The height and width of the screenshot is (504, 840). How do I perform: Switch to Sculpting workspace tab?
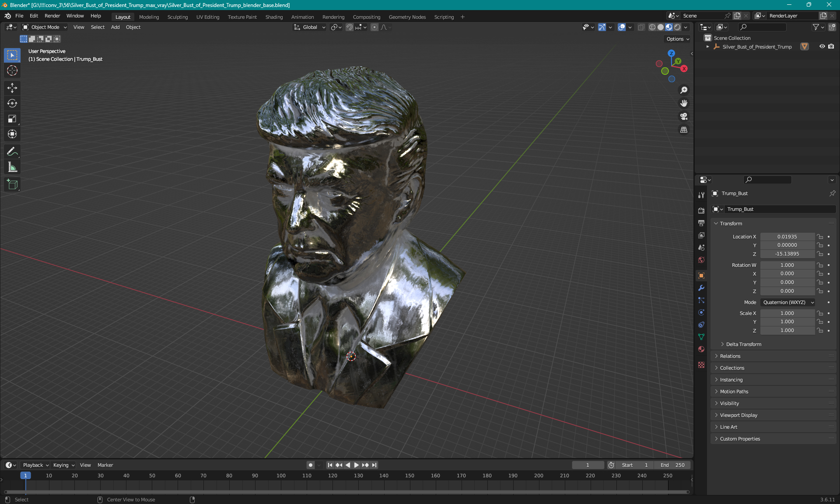[177, 17]
